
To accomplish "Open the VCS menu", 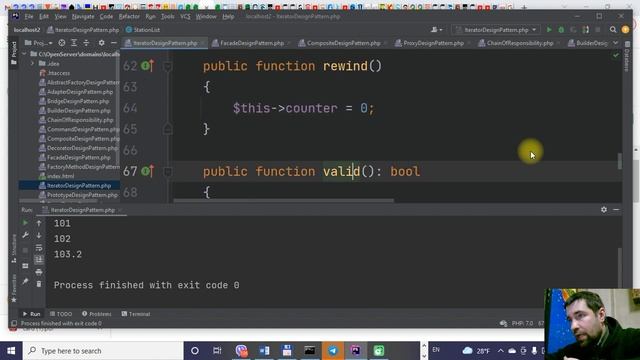I will [x=185, y=17].
